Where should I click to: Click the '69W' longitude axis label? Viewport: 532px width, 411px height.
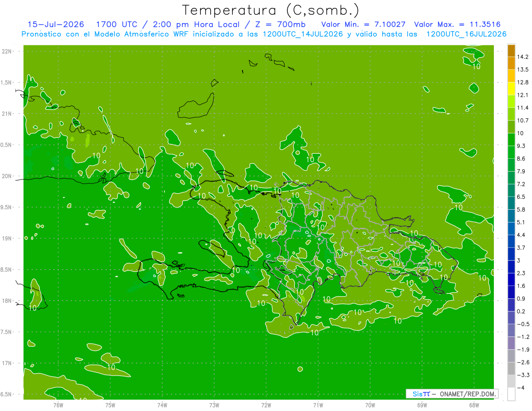click(x=422, y=405)
